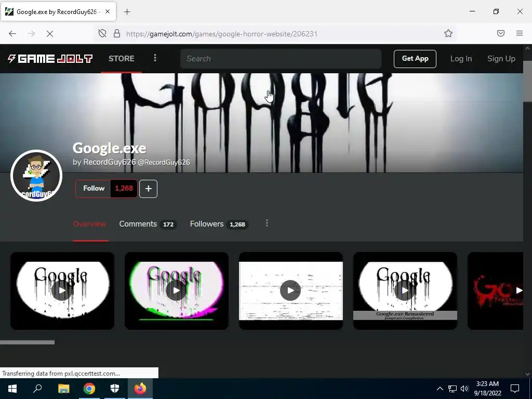Go back with the browser back arrow
The height and width of the screenshot is (399, 532).
[x=12, y=34]
